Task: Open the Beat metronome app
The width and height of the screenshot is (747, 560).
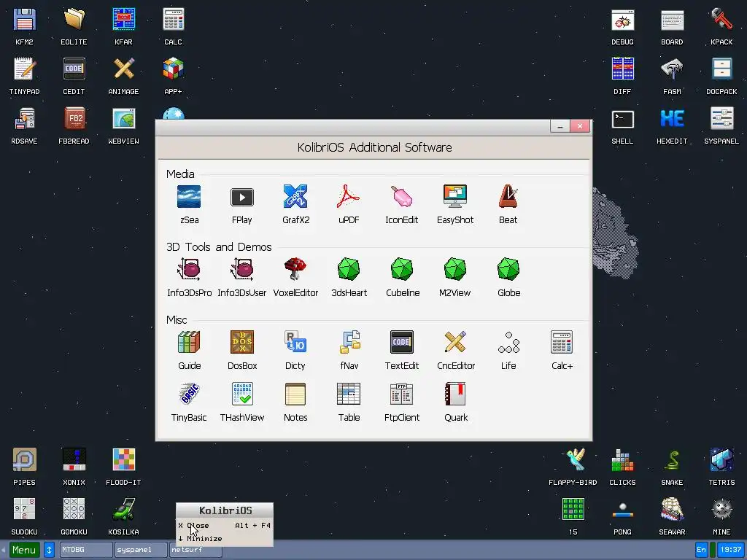Action: pyautogui.click(x=508, y=196)
